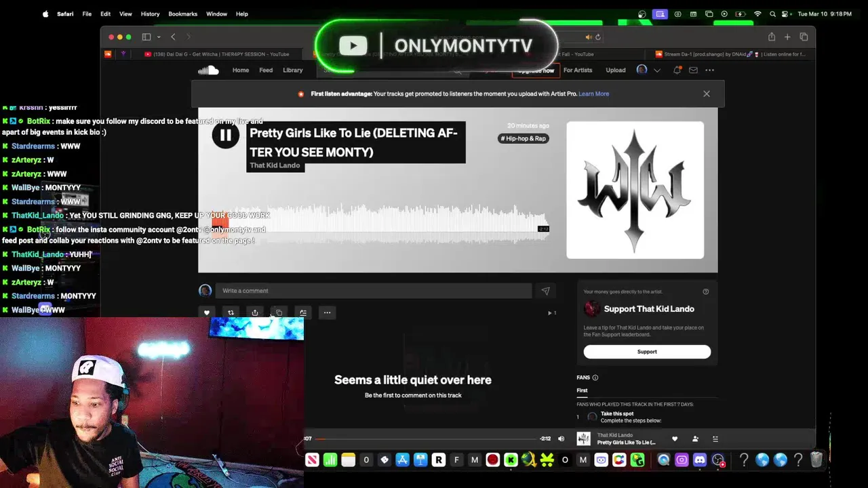Screen dimensions: 868x488
Task: Open help icon on money goes directly panel
Action: 706,291
